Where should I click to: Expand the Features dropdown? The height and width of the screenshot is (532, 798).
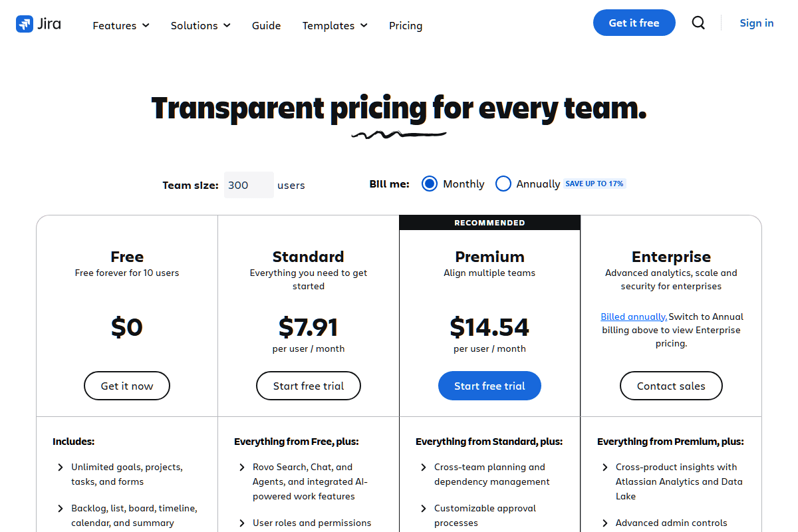click(x=120, y=25)
